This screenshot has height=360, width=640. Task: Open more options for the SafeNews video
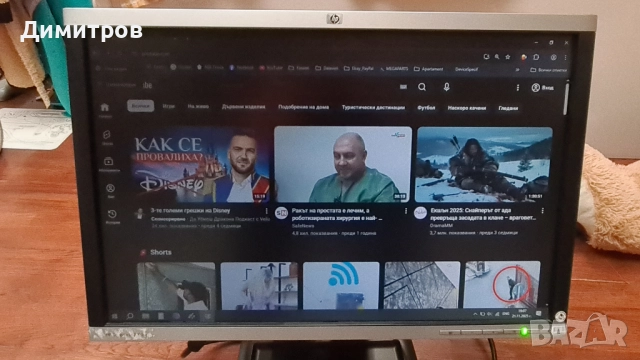click(x=406, y=211)
